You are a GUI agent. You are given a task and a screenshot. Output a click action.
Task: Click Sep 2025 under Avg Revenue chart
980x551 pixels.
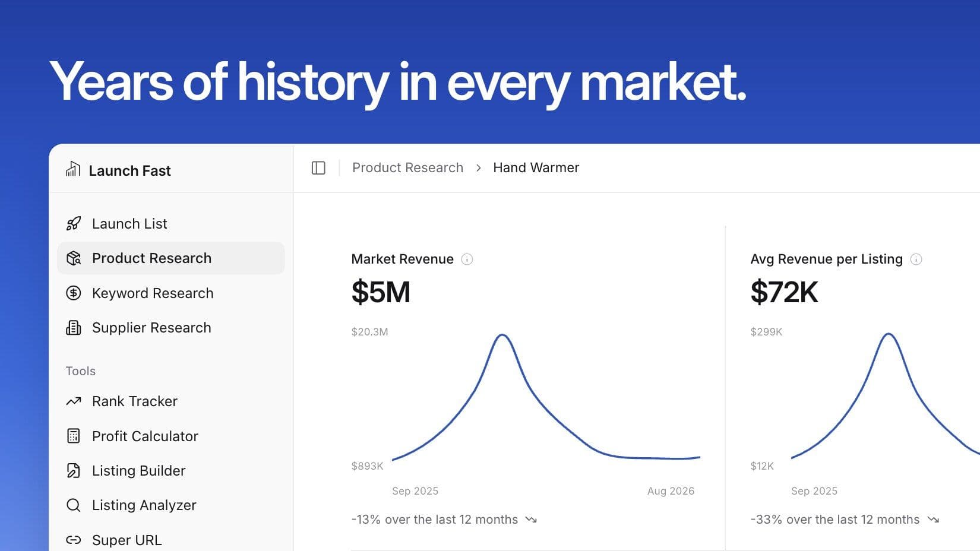(x=814, y=491)
